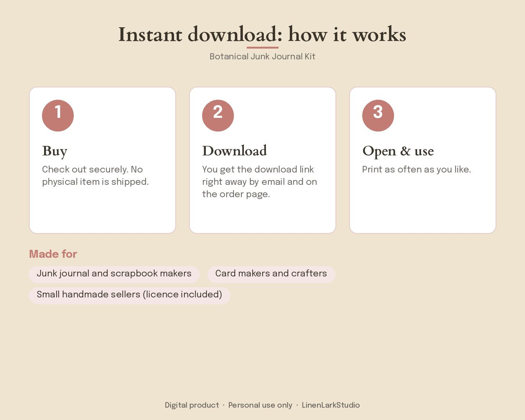Click the Botanical Junk Journal Kit subtitle

tap(262, 56)
